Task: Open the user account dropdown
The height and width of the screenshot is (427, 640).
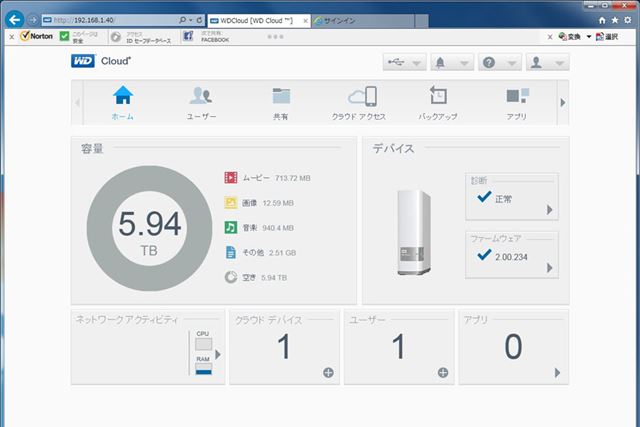Action: 547,62
